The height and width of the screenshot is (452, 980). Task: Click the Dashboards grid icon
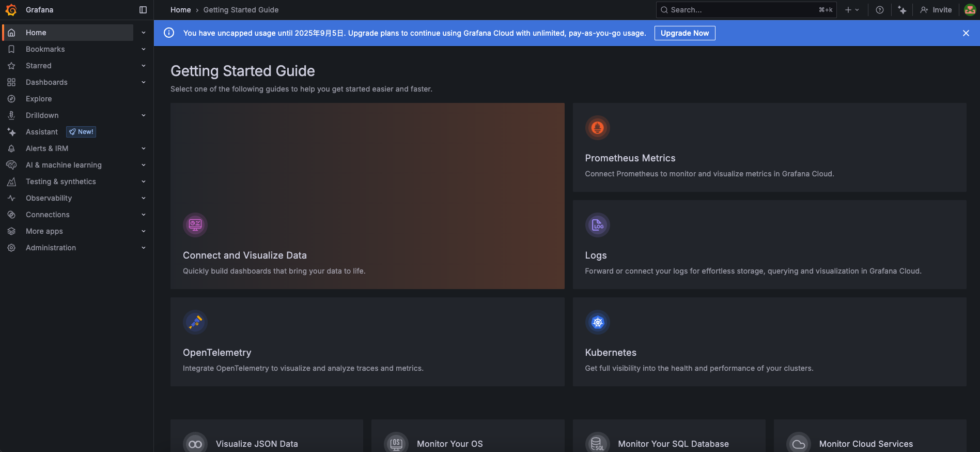click(x=11, y=82)
